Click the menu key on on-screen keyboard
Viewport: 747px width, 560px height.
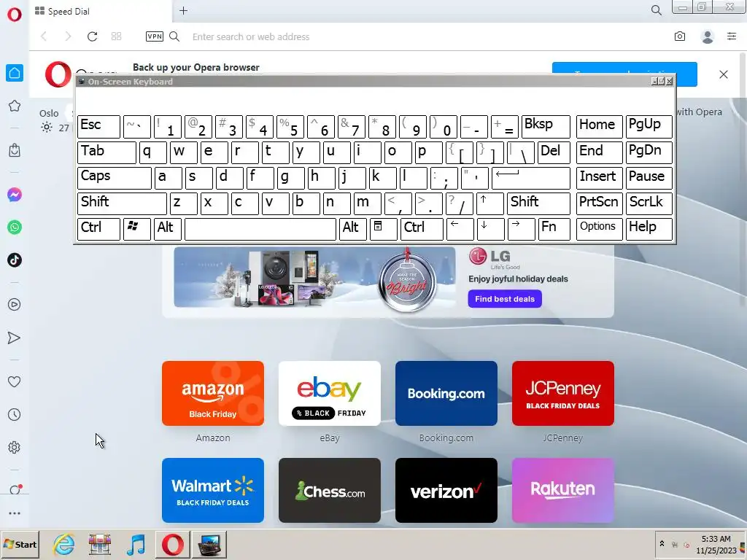click(383, 228)
